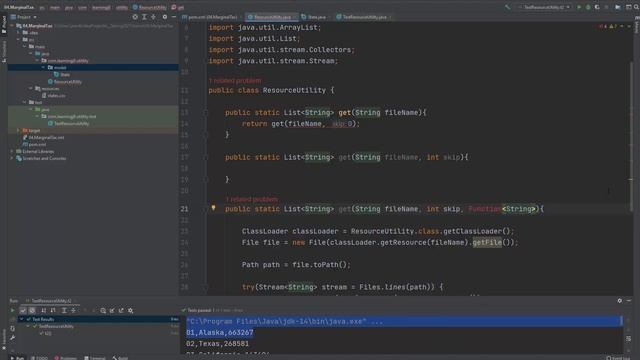Click Collapse All icon in Project panel header
Viewport: 640px width, 360px height.
pyautogui.click(x=153, y=17)
